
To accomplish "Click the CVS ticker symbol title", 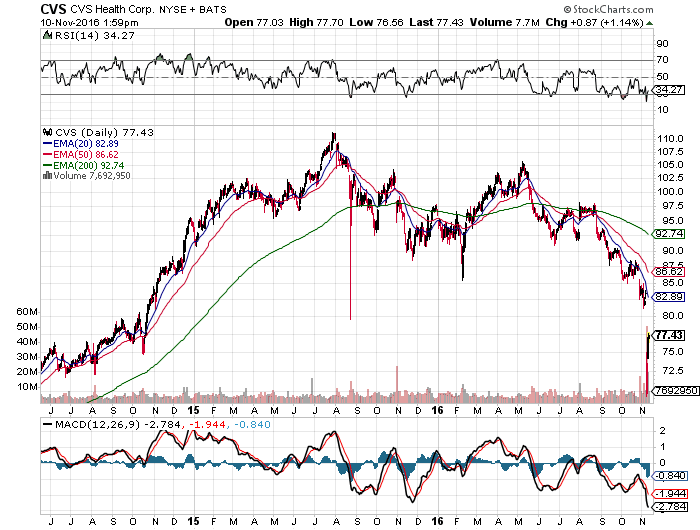I will click(53, 9).
